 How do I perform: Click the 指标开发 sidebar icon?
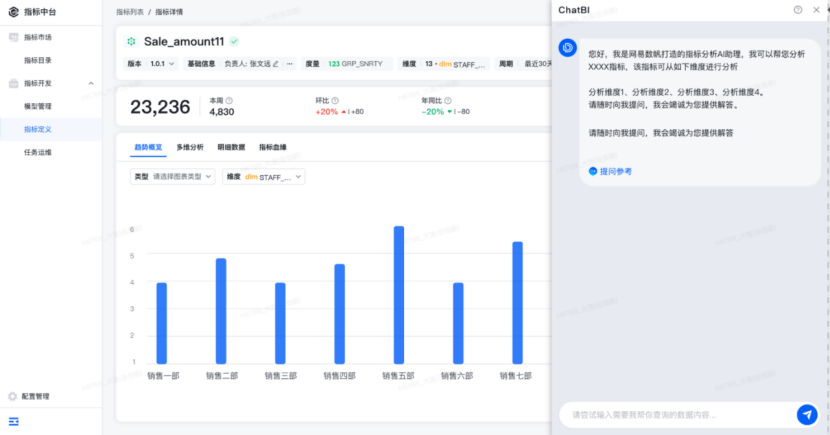[14, 83]
